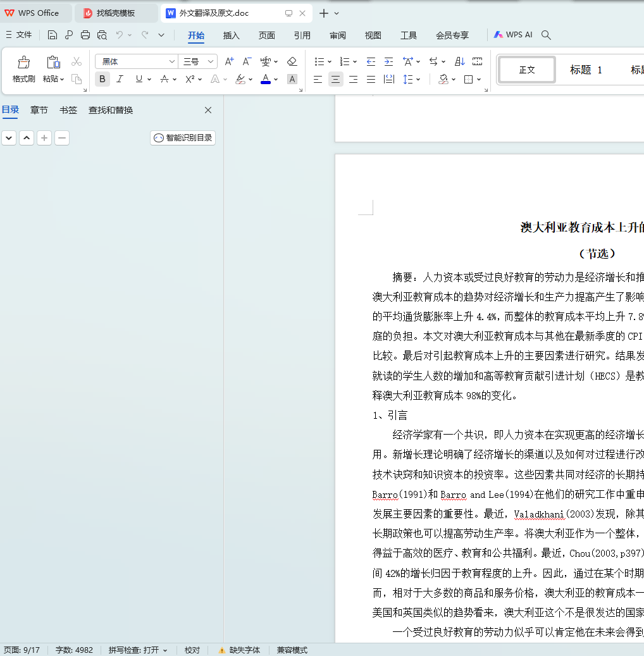Click the increase font size icon

point(229,61)
